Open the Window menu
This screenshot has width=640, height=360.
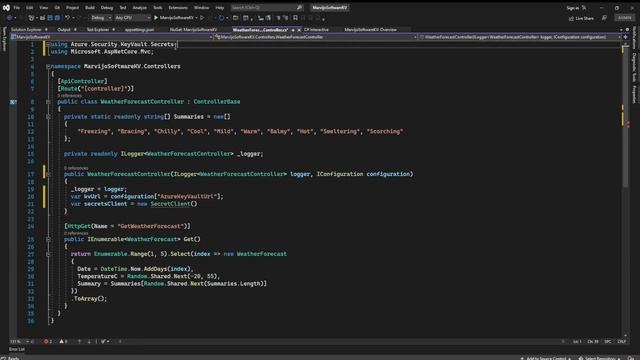click(201, 8)
